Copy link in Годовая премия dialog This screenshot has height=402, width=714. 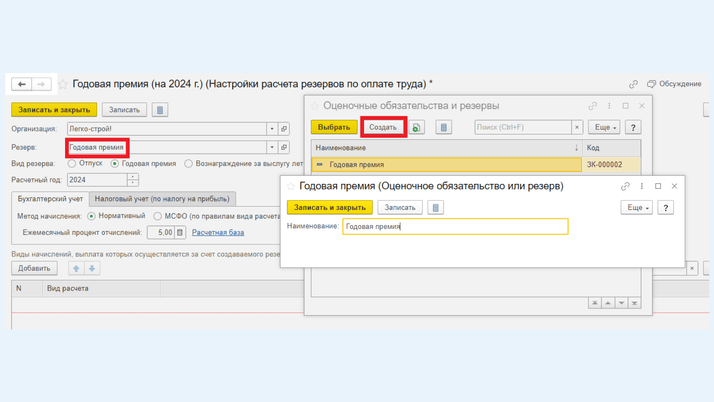pyautogui.click(x=625, y=186)
